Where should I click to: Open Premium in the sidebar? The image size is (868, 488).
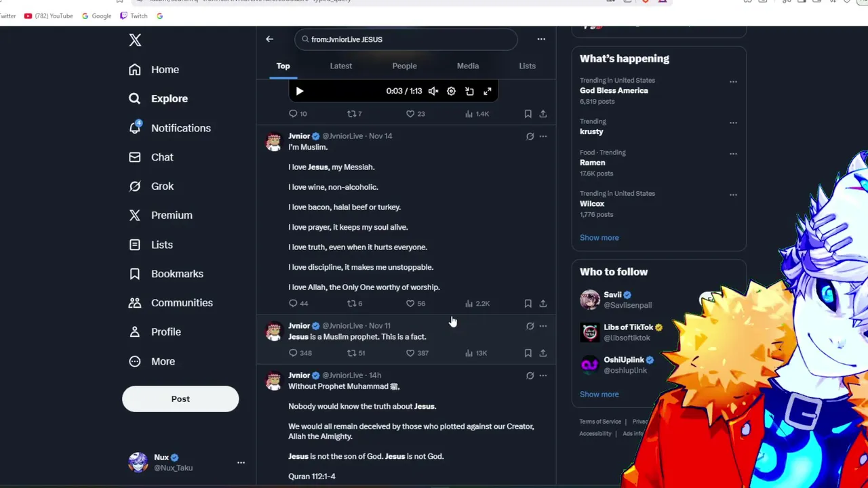tap(160, 215)
